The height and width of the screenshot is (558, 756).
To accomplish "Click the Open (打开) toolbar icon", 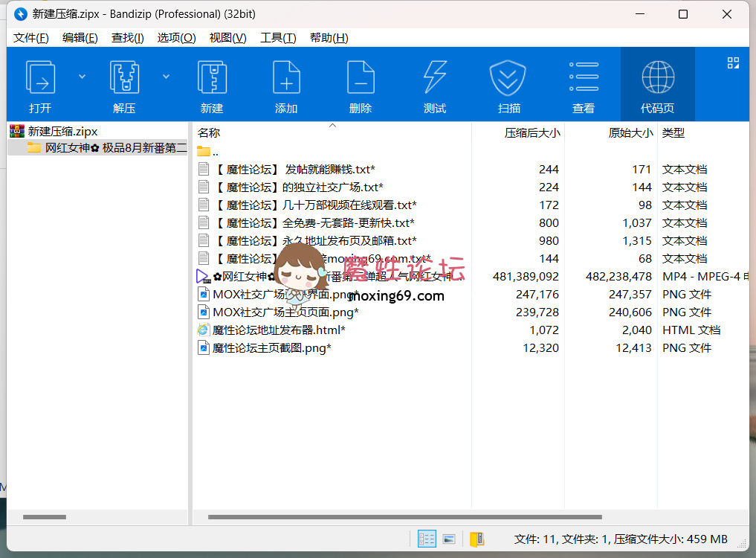I will [x=40, y=77].
